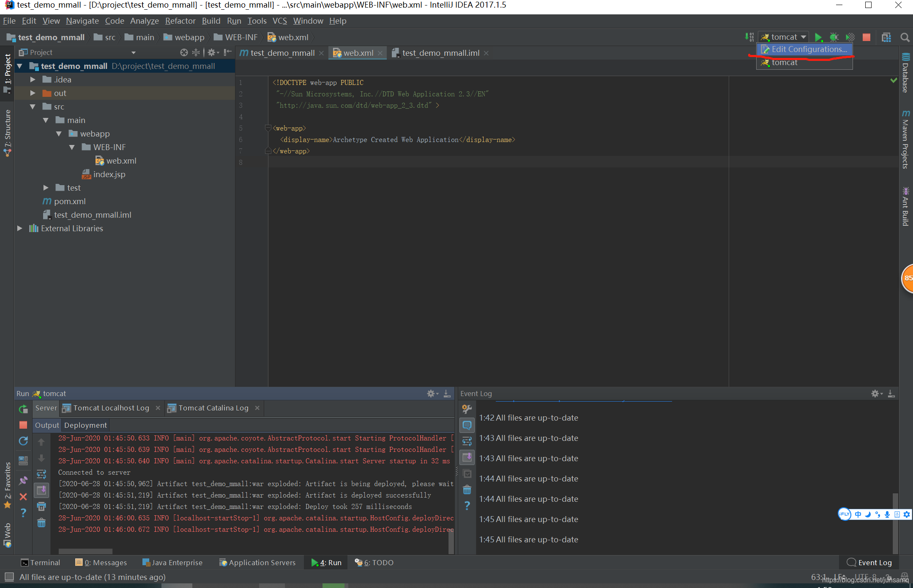This screenshot has width=913, height=588.
Task: Toggle soft-wrap in the Run console
Action: click(41, 474)
